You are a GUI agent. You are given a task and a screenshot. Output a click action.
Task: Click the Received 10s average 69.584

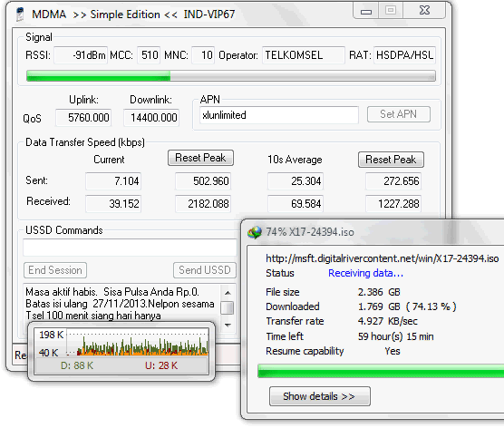(x=296, y=204)
